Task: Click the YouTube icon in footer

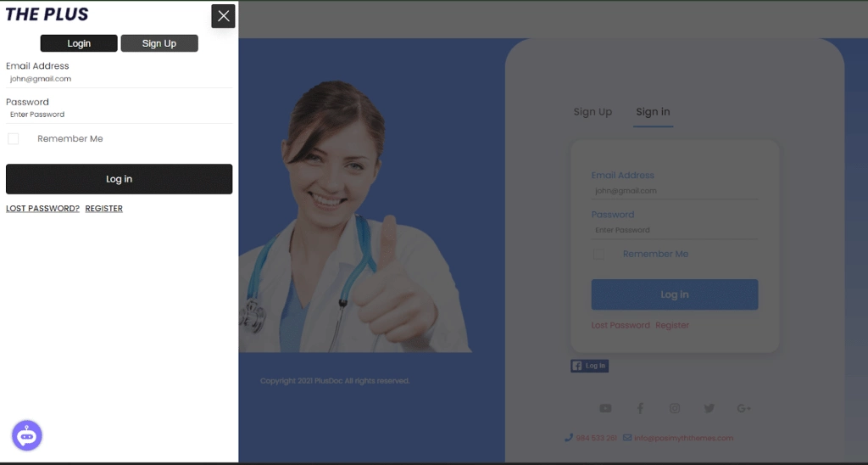Action: point(605,408)
